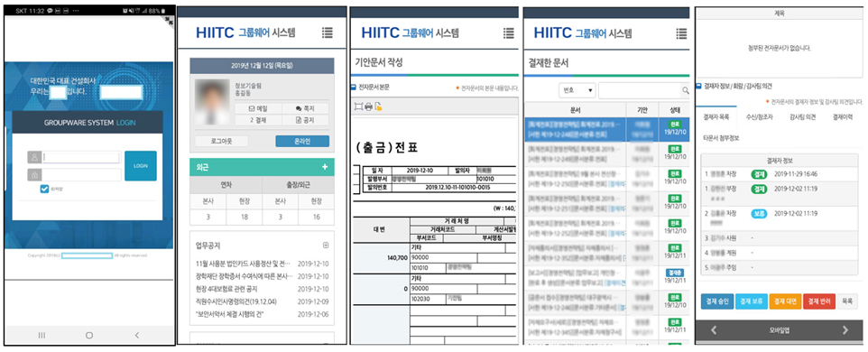Screen dimensions: 868x352
Task: Expand 업무공지 with the plus box icon
Action: point(326,245)
